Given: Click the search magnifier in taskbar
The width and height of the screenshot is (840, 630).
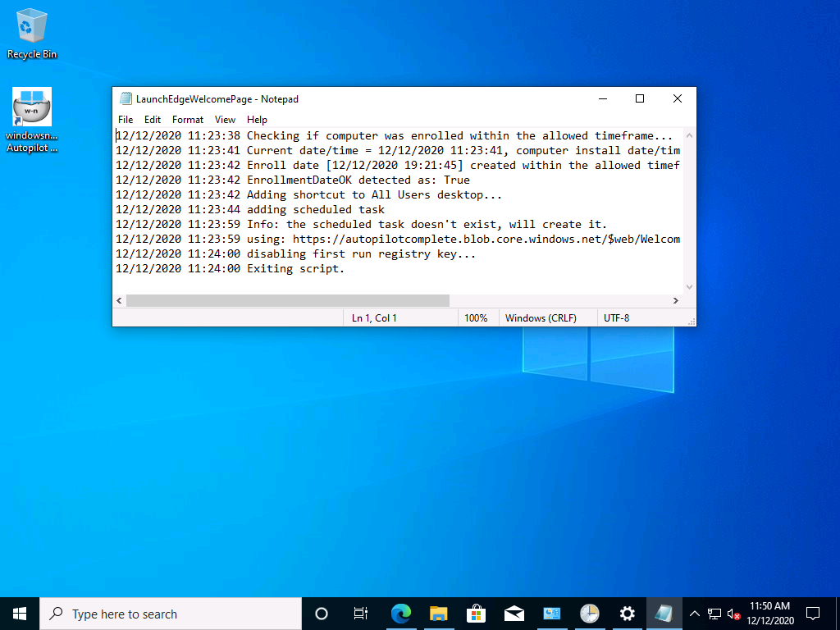Looking at the screenshot, I should [x=56, y=614].
